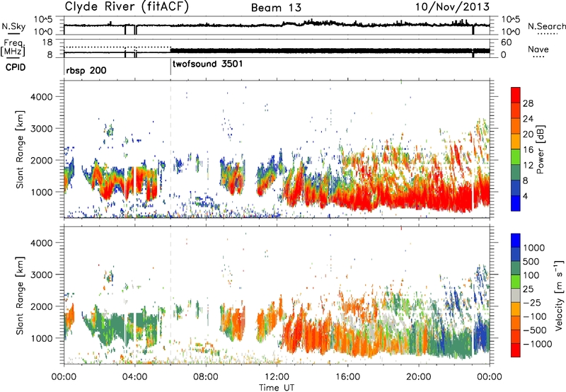The width and height of the screenshot is (566, 392).
Task: Pick the light green power colorbar swatch
Action: [516, 157]
